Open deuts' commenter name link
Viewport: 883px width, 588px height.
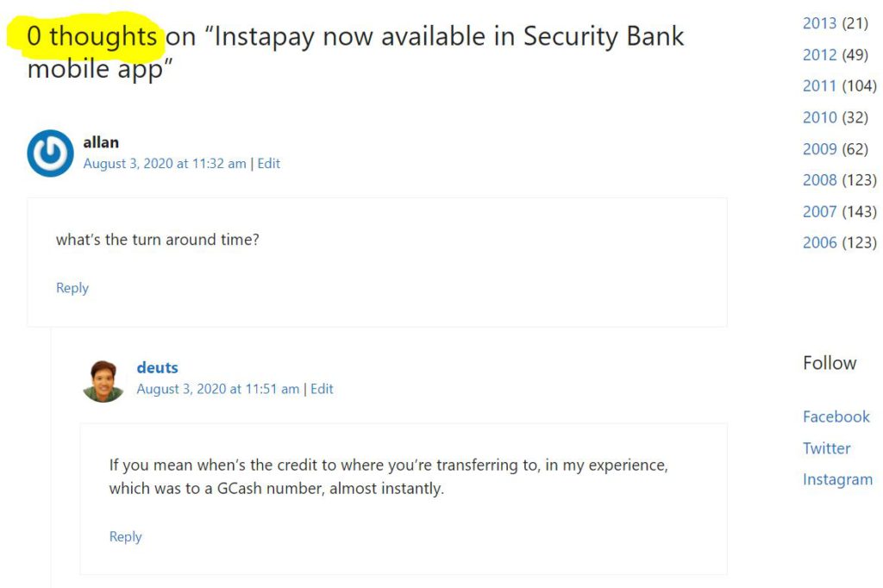pos(157,368)
